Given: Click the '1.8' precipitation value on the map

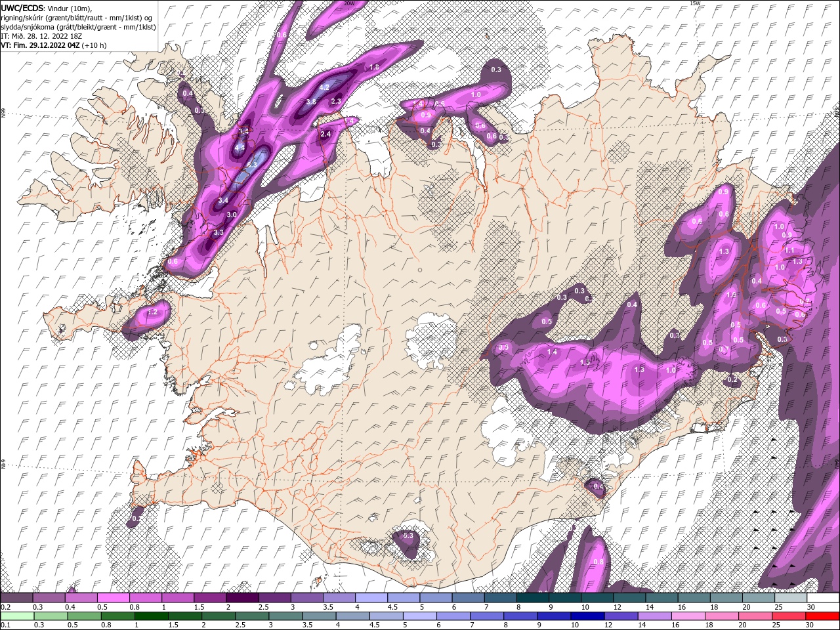Looking at the screenshot, I should (x=374, y=67).
